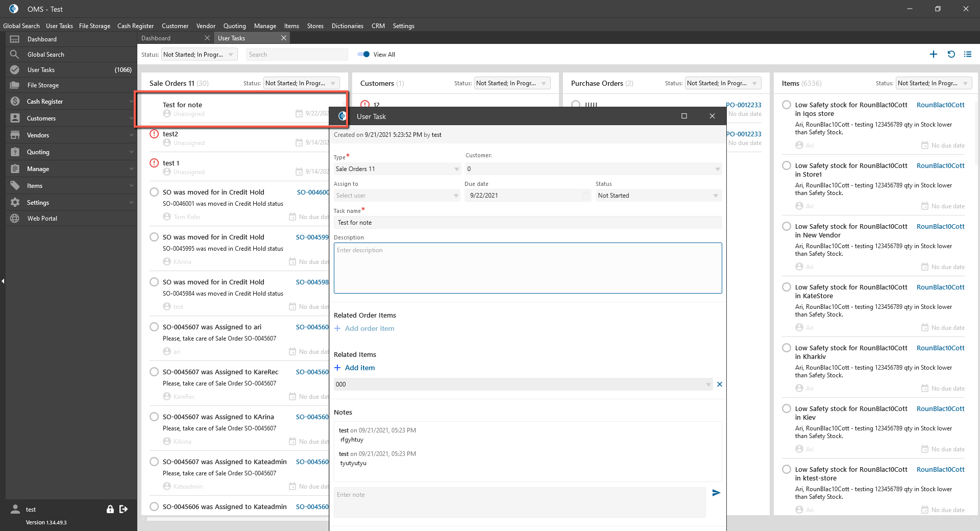Click the Add order item link

(369, 328)
